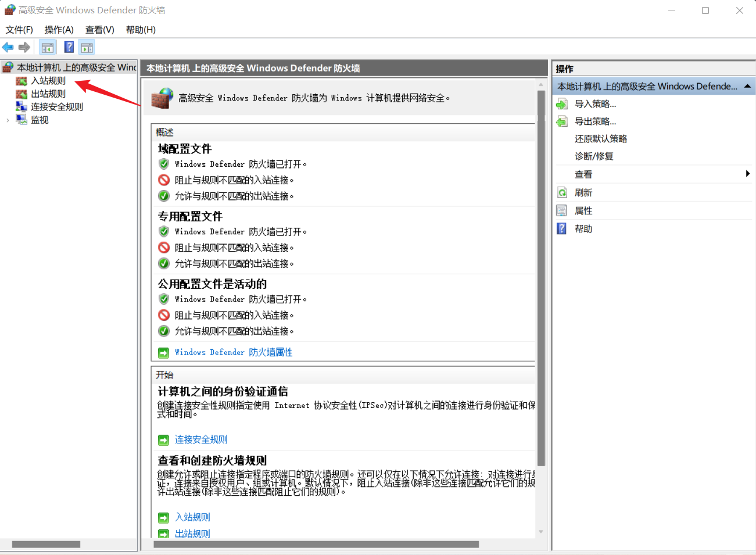This screenshot has height=555, width=756.
Task: Select root node 本地计算机 上的高级安全 in tree
Action: [x=76, y=67]
